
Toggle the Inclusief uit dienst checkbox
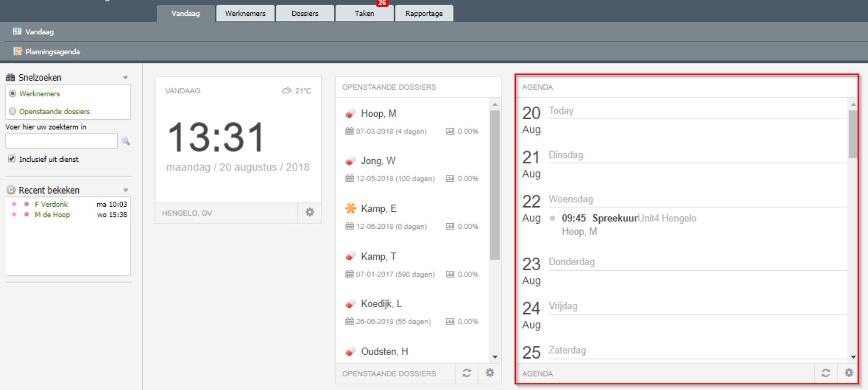click(x=12, y=159)
